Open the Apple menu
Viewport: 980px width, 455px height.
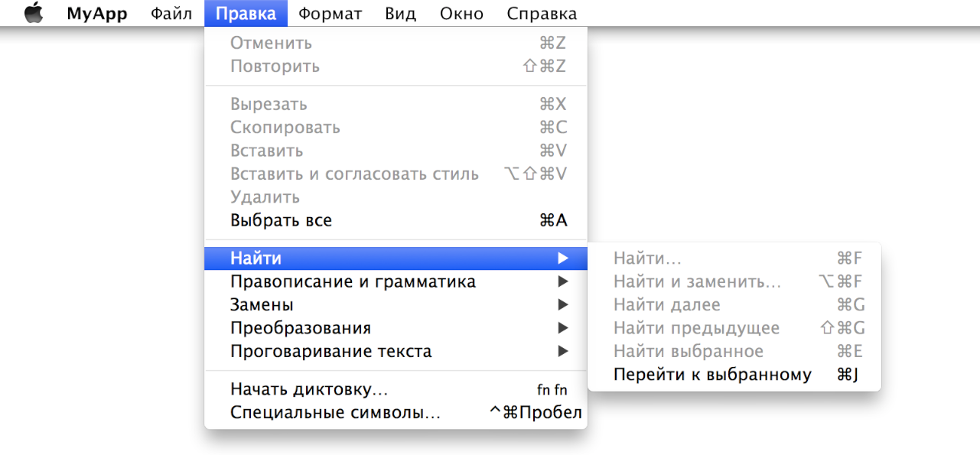tap(32, 12)
